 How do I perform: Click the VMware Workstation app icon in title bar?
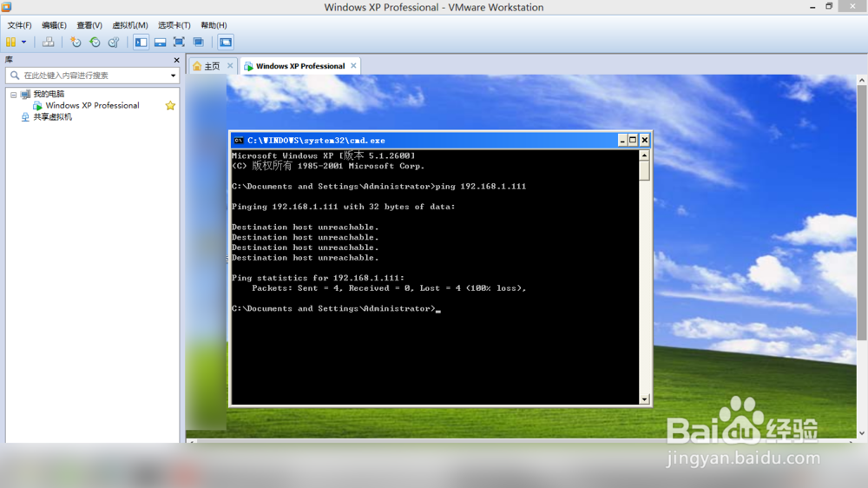coord(7,7)
